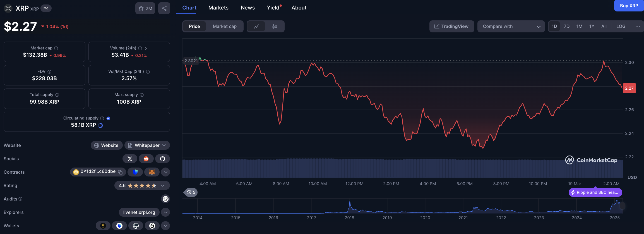Open the Chart tab
This screenshot has height=234, width=644.
tap(189, 8)
